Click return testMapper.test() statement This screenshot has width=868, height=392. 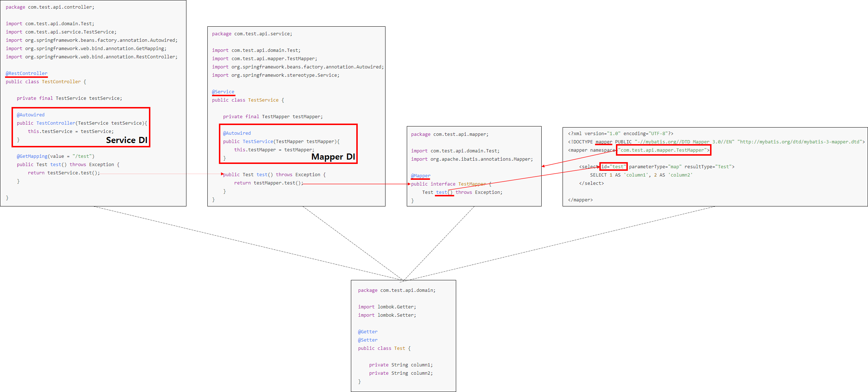(268, 183)
